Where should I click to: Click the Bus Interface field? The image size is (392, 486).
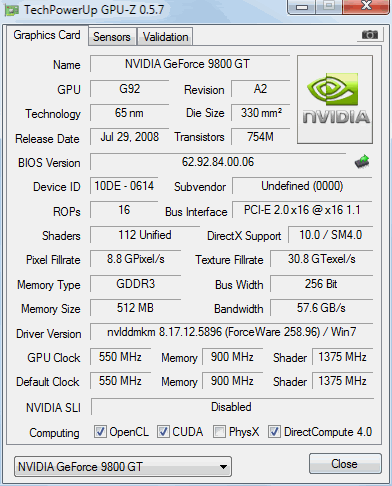click(302, 210)
